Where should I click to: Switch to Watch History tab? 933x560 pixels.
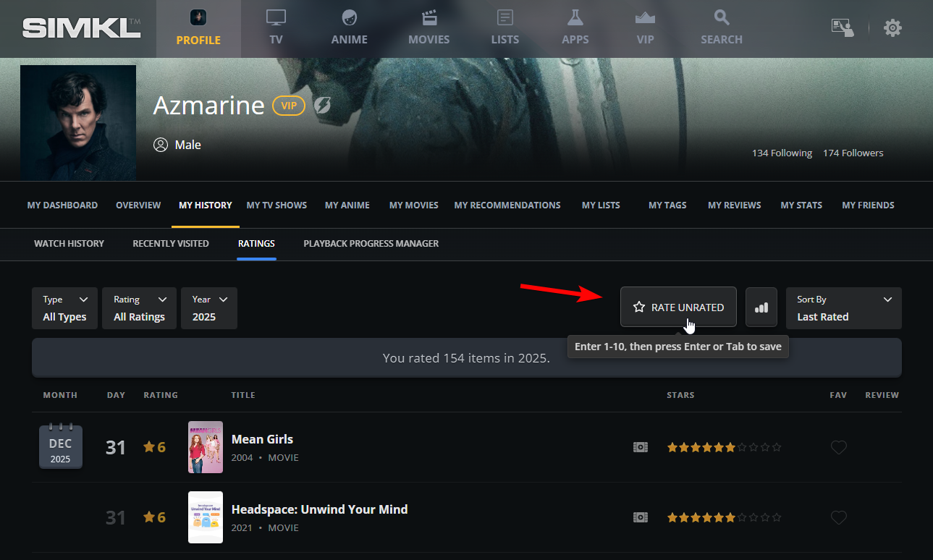[69, 244]
